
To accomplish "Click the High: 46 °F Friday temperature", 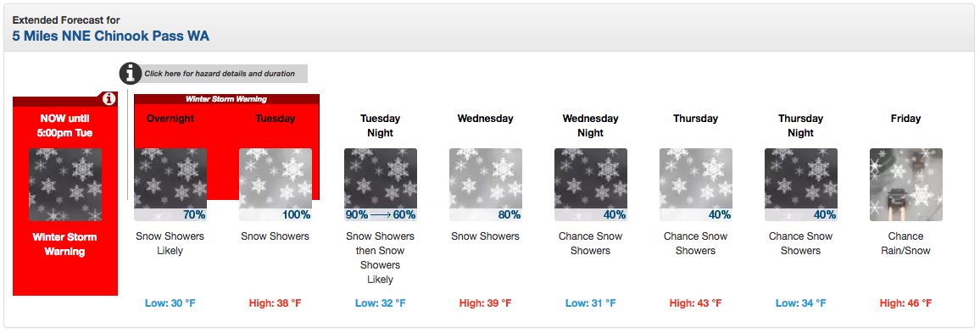I will point(905,303).
